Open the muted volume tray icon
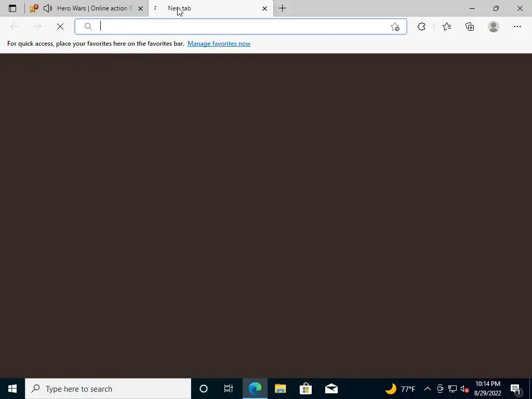 coord(465,389)
